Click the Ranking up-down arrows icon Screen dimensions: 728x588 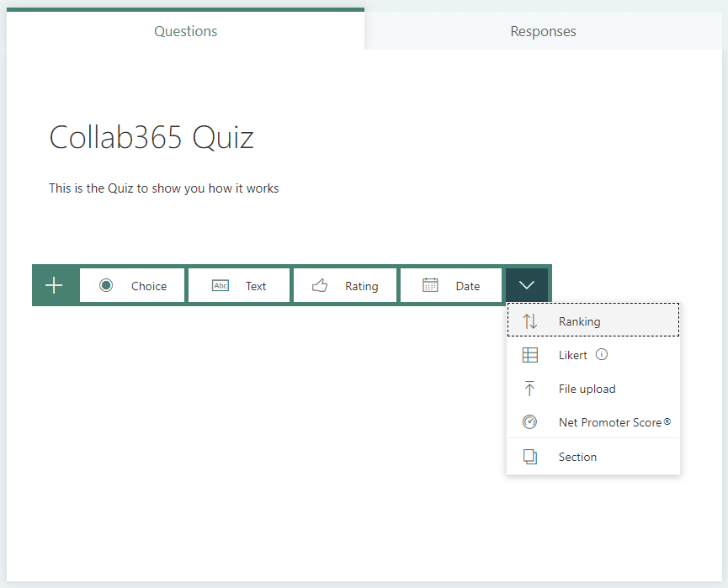point(530,321)
